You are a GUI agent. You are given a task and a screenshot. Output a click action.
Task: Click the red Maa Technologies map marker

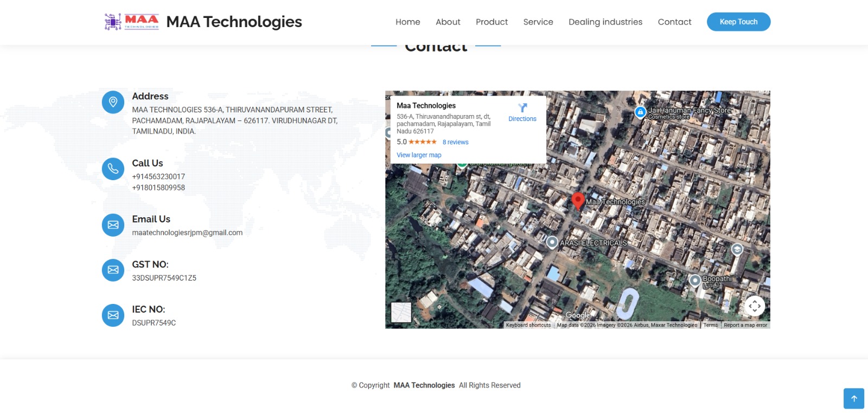578,200
